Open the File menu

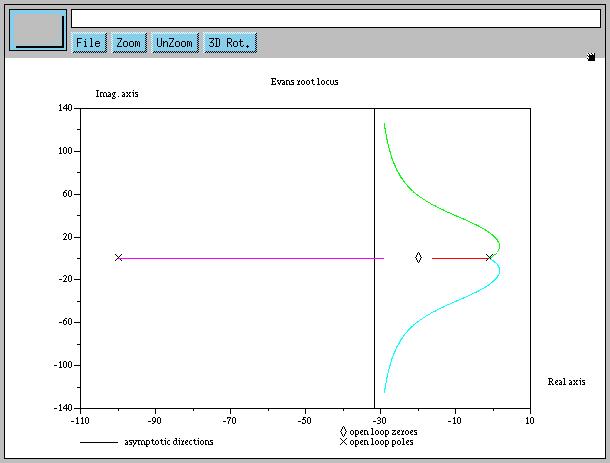89,43
